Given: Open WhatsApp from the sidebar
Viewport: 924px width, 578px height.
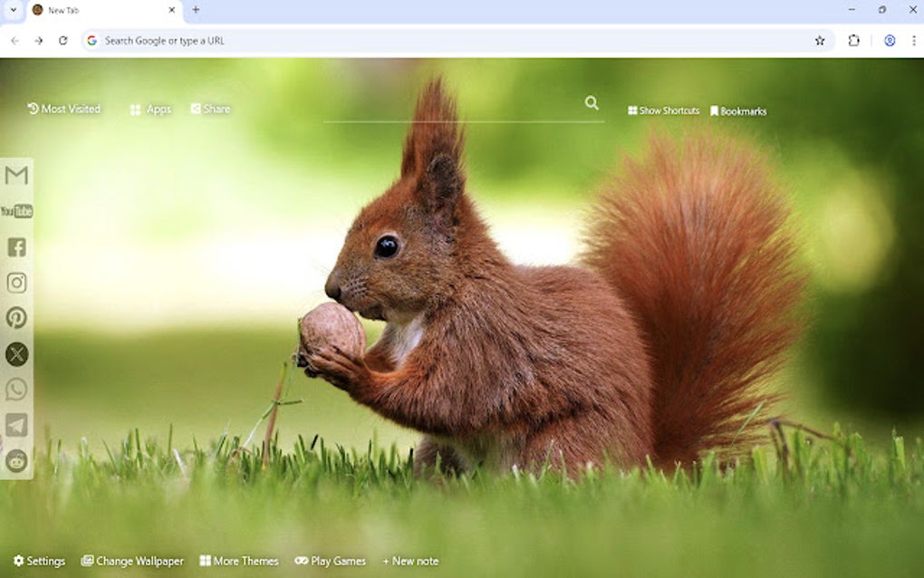Looking at the screenshot, I should pos(15,390).
